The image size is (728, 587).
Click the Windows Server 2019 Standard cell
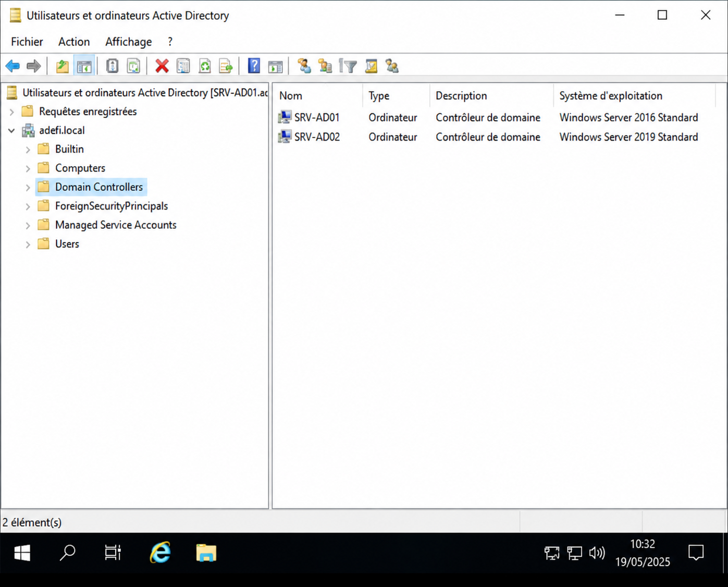point(628,137)
